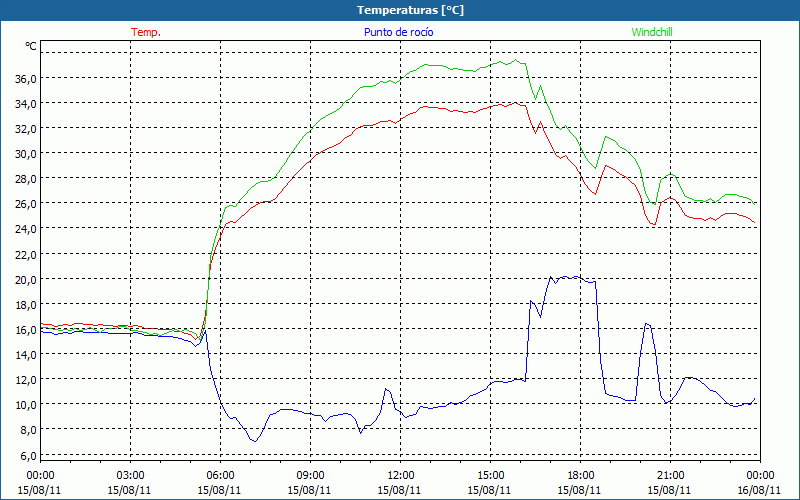800x500 pixels.
Task: Click the 6,0 y-axis value
Action: (x=28, y=455)
